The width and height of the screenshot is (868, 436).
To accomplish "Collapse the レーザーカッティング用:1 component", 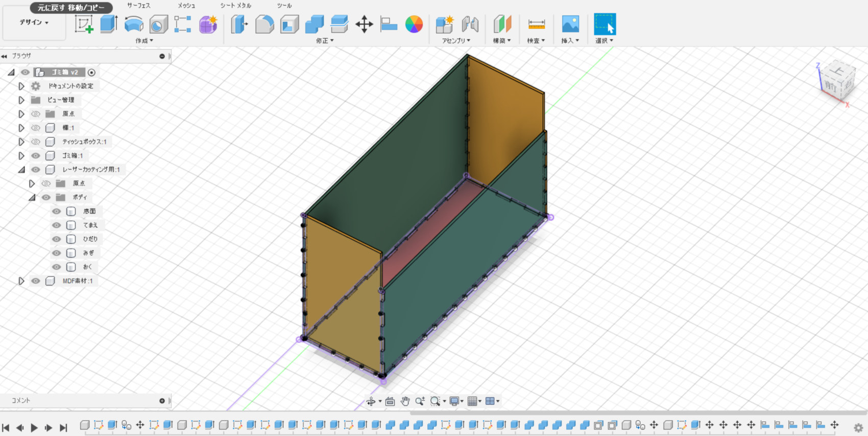I will (21, 169).
